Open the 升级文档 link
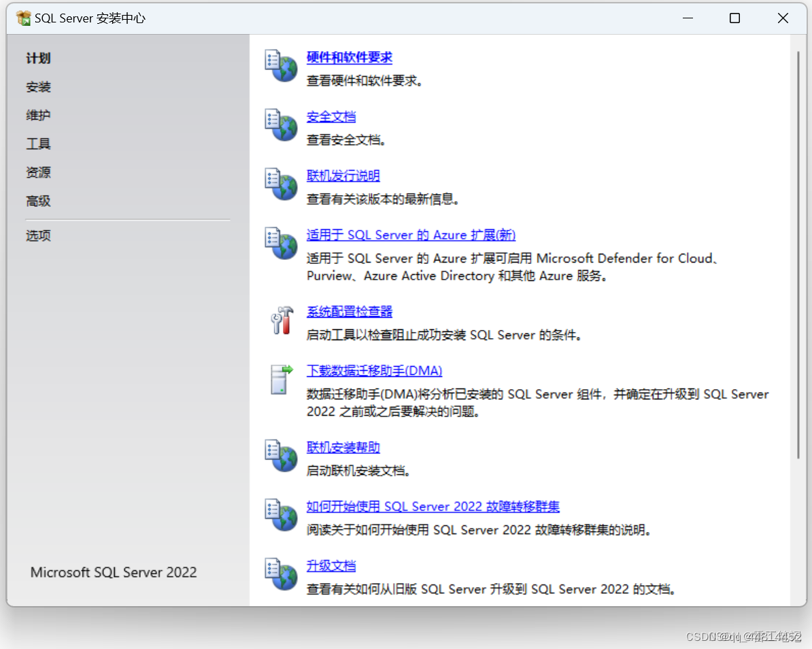Viewport: 812px width, 649px height. click(x=331, y=565)
